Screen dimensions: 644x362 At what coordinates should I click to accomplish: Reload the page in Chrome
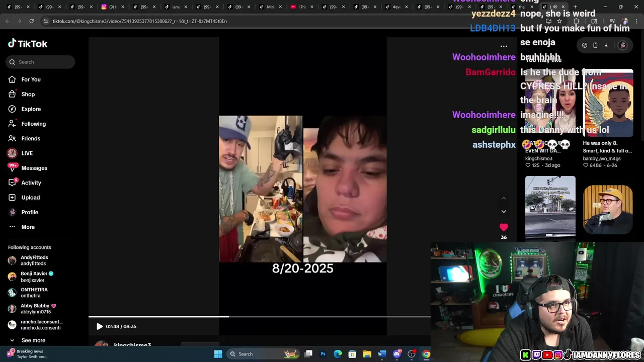[x=31, y=21]
